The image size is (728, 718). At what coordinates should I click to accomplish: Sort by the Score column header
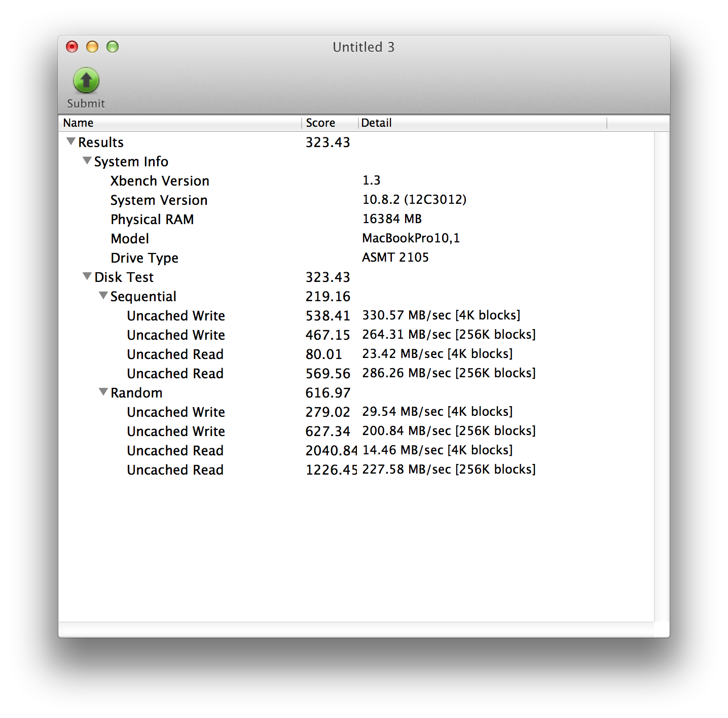click(x=330, y=123)
